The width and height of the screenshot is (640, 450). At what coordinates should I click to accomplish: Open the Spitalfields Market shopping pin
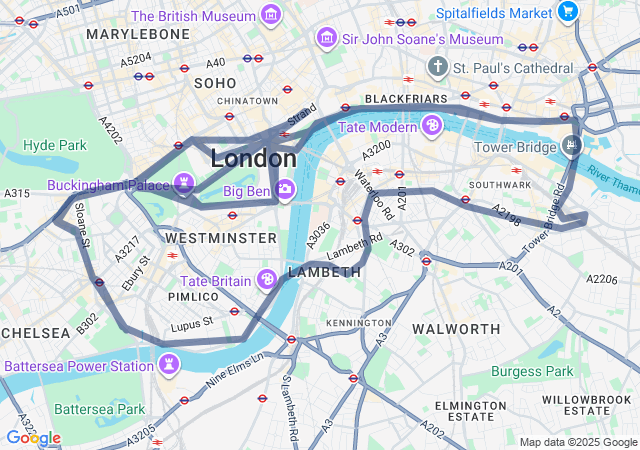[x=568, y=11]
